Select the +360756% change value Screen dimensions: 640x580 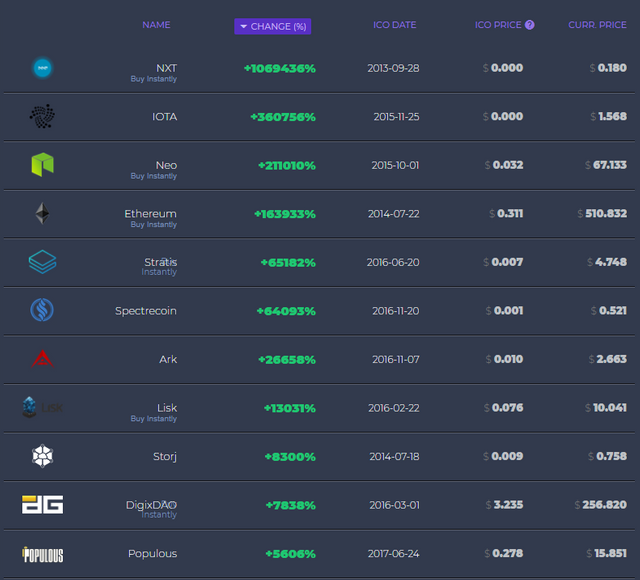283,117
